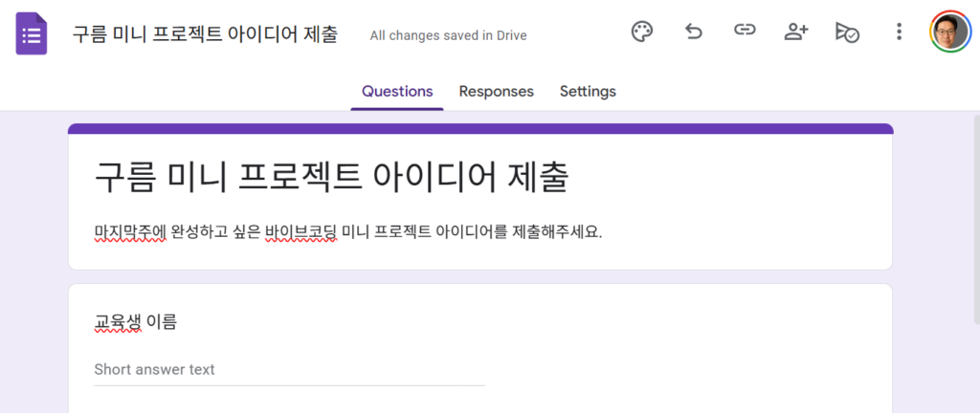Click the 'All changes saved in Drive' status
This screenshot has width=980, height=413.
[448, 35]
